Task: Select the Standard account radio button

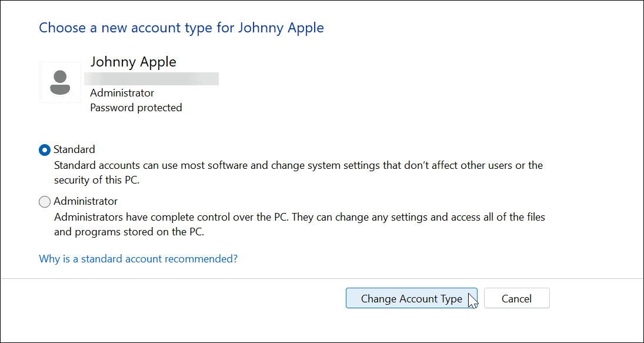Action: 44,149
